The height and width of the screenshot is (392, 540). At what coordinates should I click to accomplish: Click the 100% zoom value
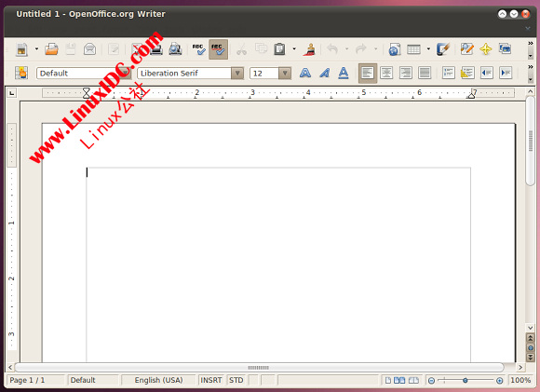(520, 380)
